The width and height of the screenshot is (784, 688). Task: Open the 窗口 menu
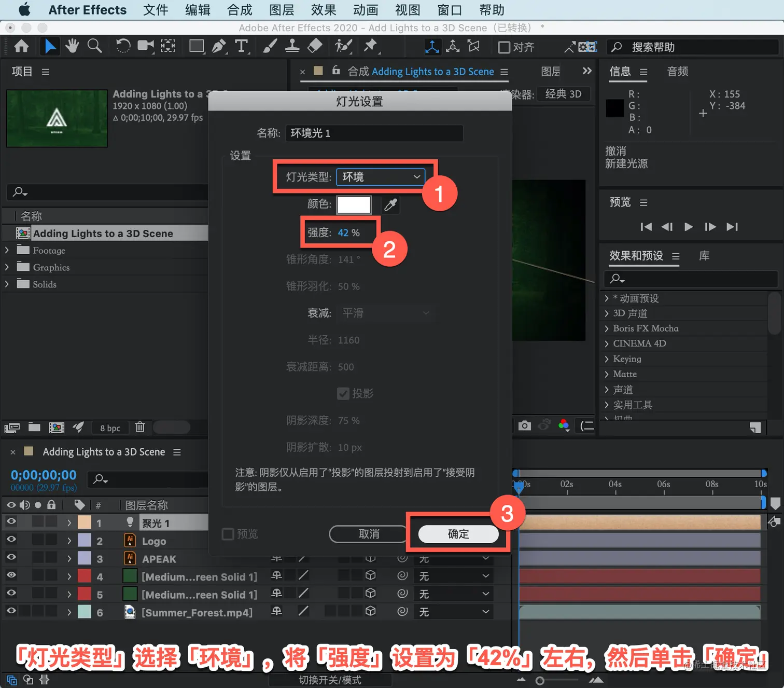tap(450, 10)
